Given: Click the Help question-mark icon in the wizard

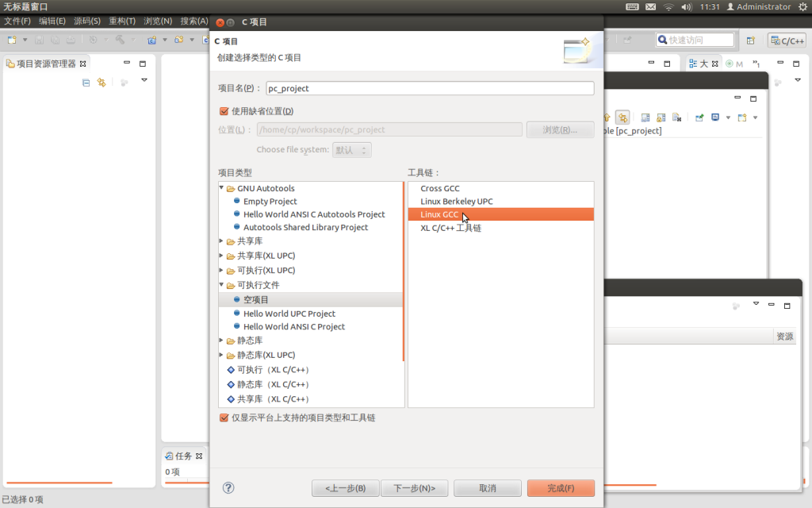Looking at the screenshot, I should point(228,488).
